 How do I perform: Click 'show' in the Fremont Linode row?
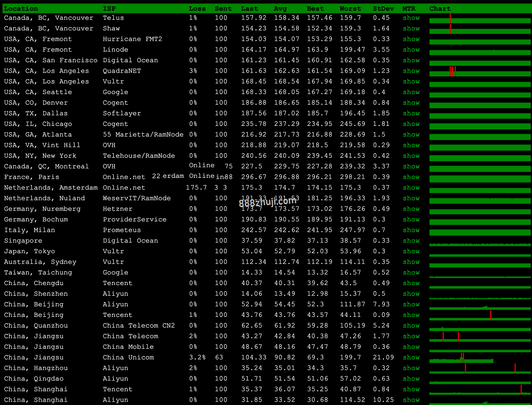tap(411, 50)
